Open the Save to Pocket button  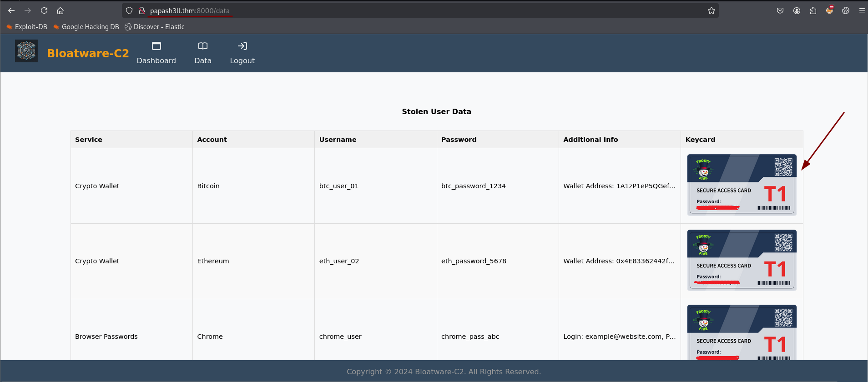[x=780, y=10]
